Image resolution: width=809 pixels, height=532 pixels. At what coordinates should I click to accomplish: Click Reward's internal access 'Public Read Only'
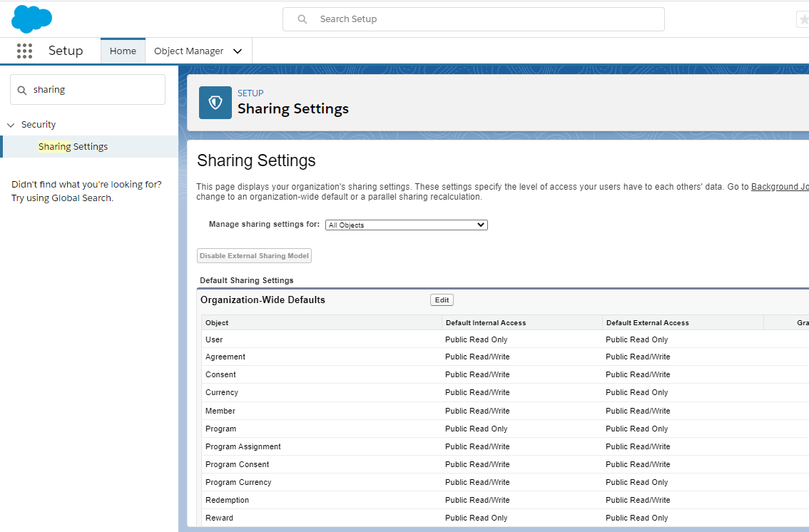coord(477,518)
